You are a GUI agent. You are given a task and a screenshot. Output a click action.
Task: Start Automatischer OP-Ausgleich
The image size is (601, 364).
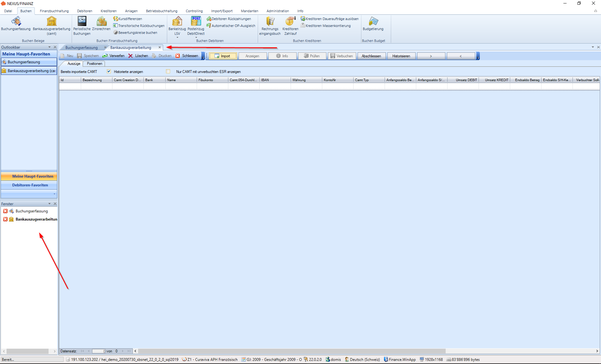coord(231,26)
